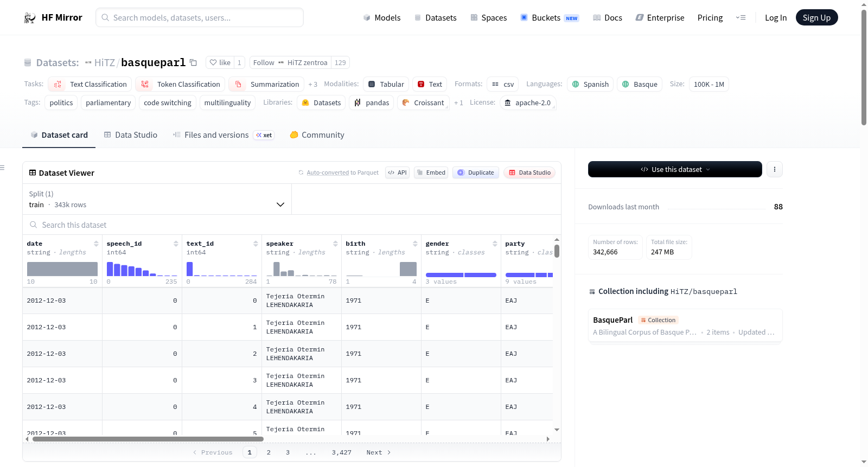Screen dimensions: 868x467
Task: Click the Embed button
Action: point(431,172)
